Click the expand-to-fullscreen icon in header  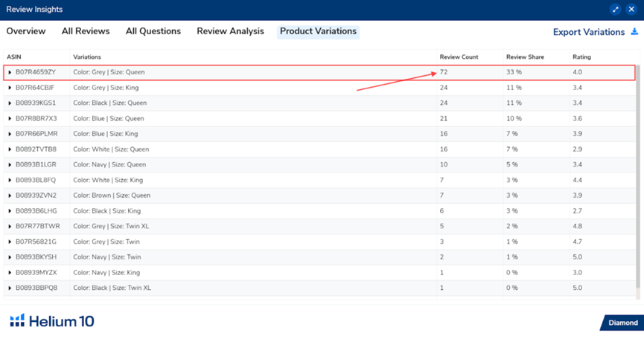pyautogui.click(x=615, y=10)
